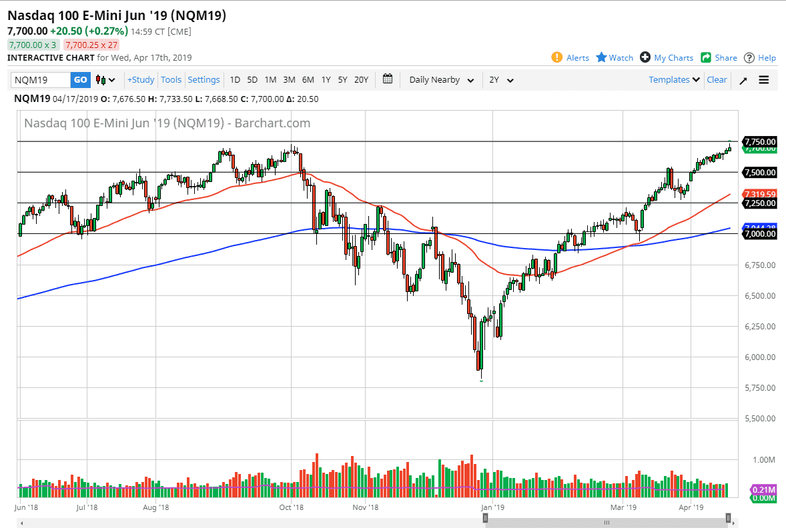Viewport: 786px width, 532px height.
Task: Open My Charts via the plus icon
Action: [x=665, y=57]
